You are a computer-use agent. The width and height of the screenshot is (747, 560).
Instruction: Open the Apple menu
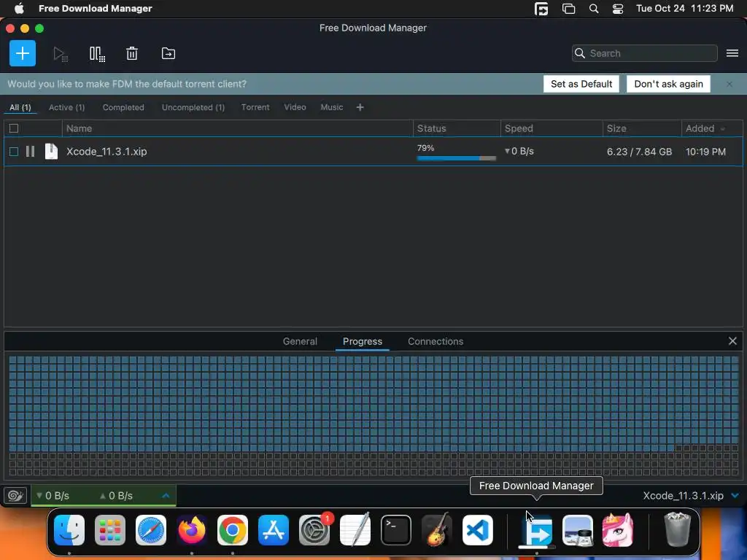point(18,8)
